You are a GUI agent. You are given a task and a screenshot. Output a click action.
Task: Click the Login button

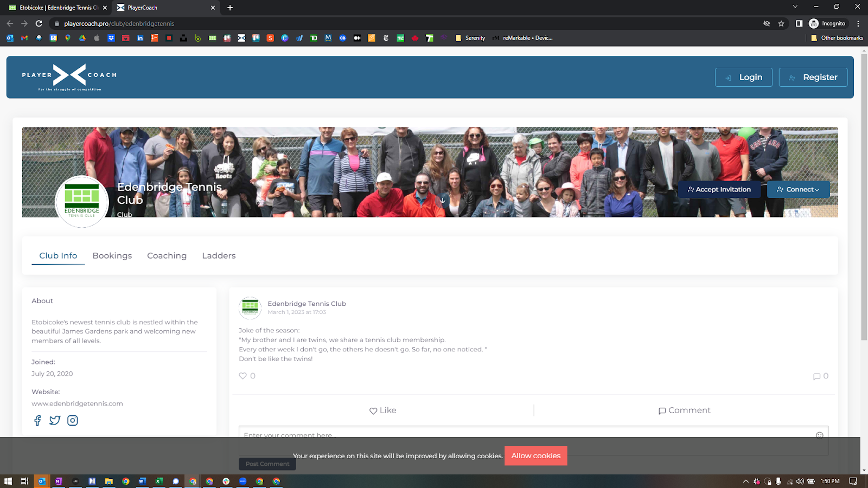744,77
